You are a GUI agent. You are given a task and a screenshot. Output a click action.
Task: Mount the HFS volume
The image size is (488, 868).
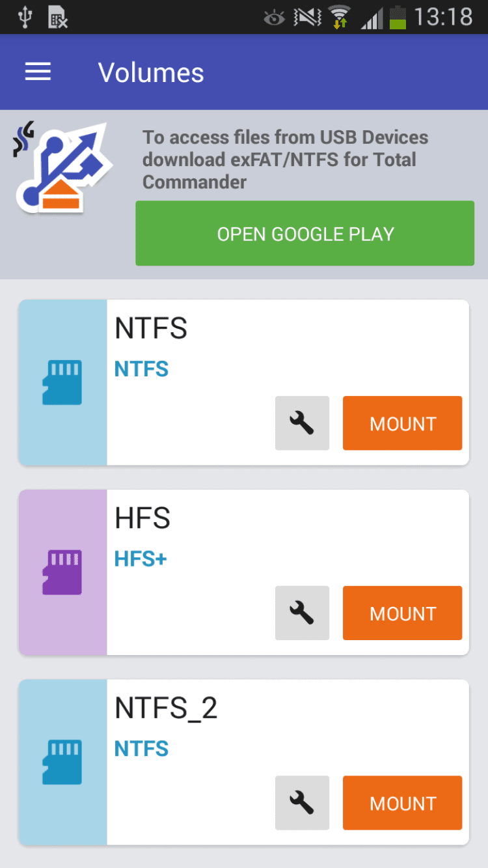402,613
